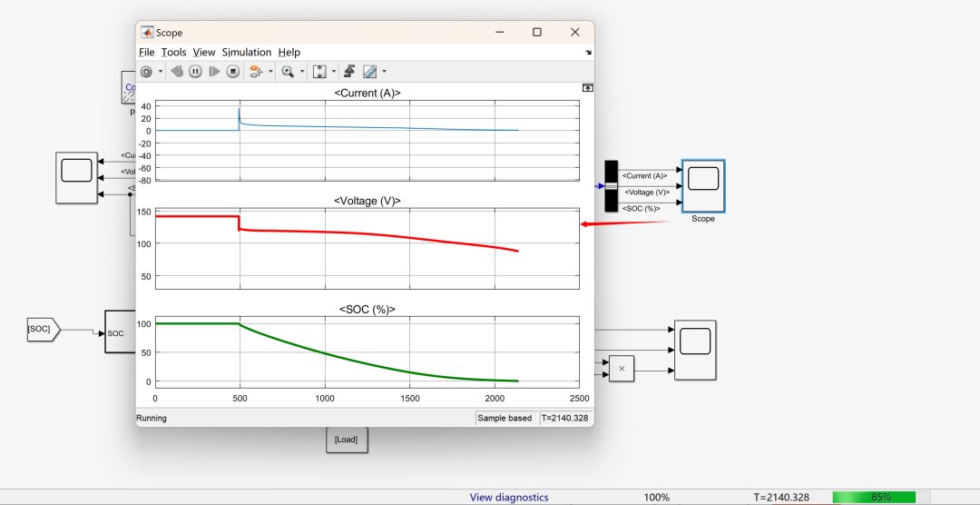Open the Triggers tool icon
980x505 pixels.
[348, 71]
